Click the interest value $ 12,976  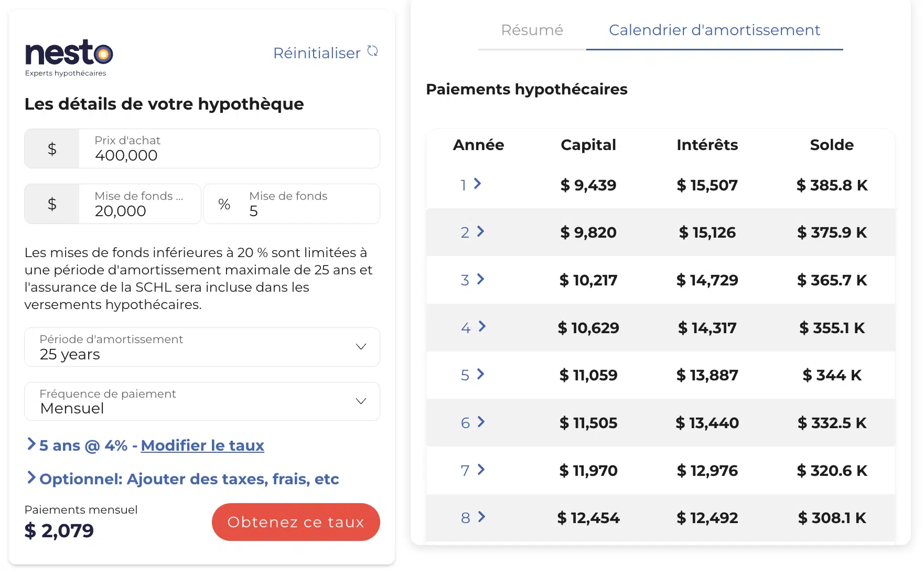[707, 471]
